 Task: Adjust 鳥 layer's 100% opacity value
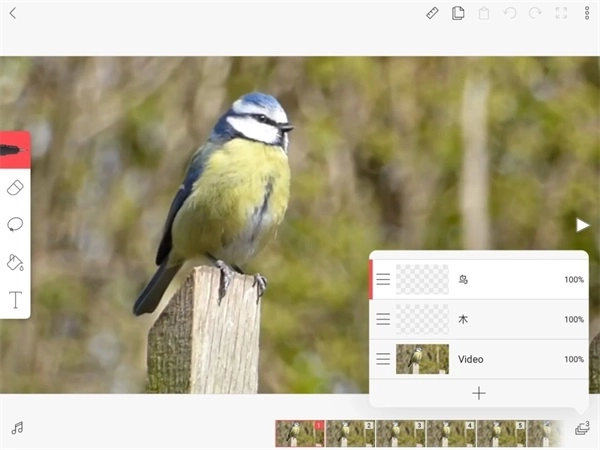coord(573,280)
